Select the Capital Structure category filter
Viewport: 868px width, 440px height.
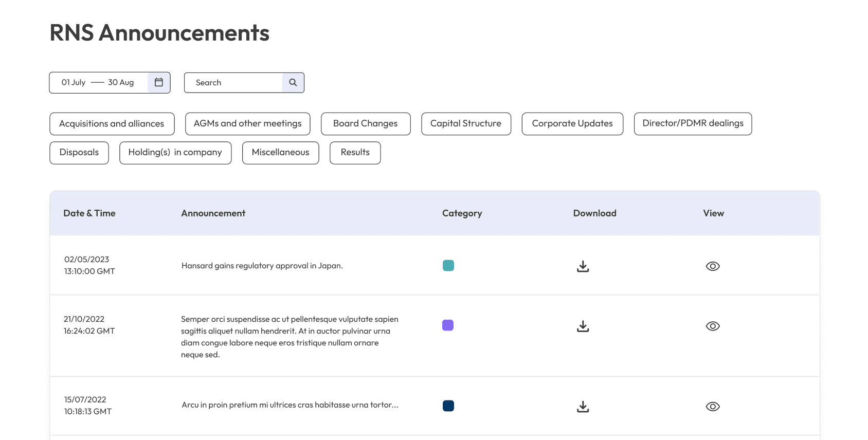(x=466, y=124)
